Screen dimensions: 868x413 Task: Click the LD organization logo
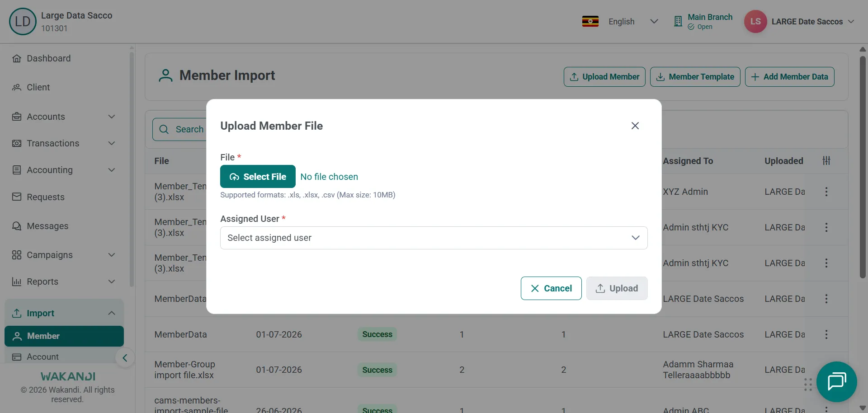(23, 21)
